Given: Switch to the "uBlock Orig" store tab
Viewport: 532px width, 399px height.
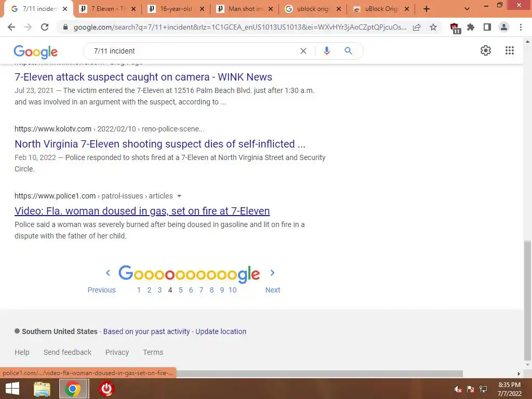Looking at the screenshot, I should pyautogui.click(x=381, y=9).
